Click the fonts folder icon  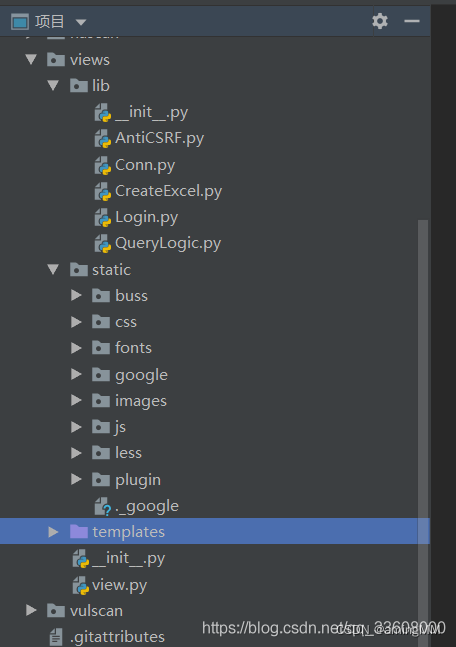tap(101, 348)
